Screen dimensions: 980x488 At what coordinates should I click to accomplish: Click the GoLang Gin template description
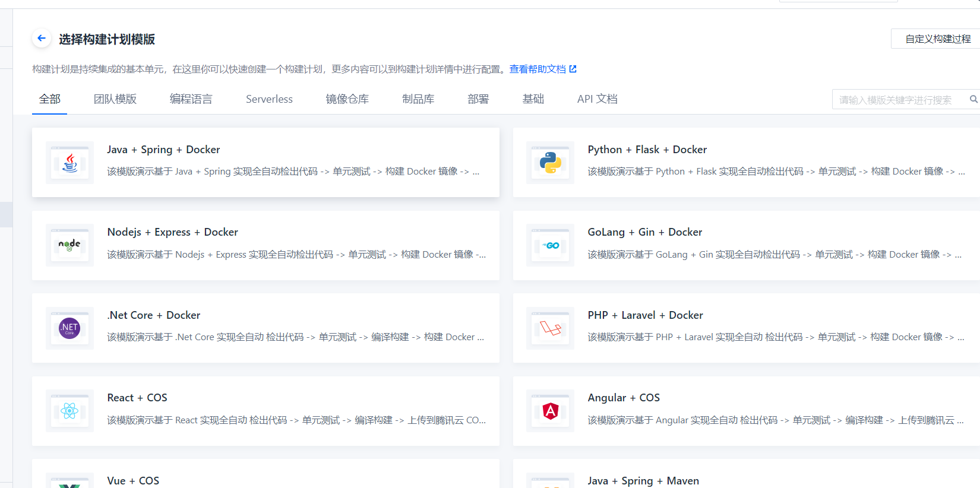pyautogui.click(x=774, y=255)
